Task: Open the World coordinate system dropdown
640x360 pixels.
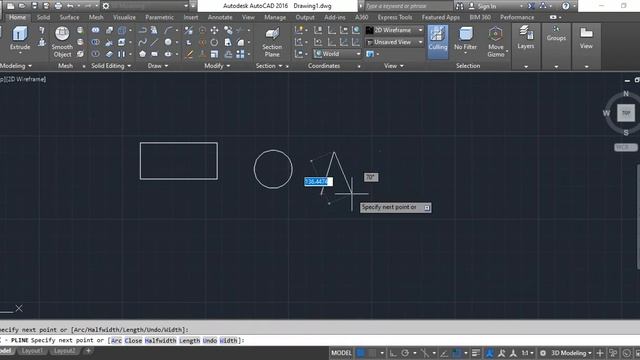Action: click(337, 54)
